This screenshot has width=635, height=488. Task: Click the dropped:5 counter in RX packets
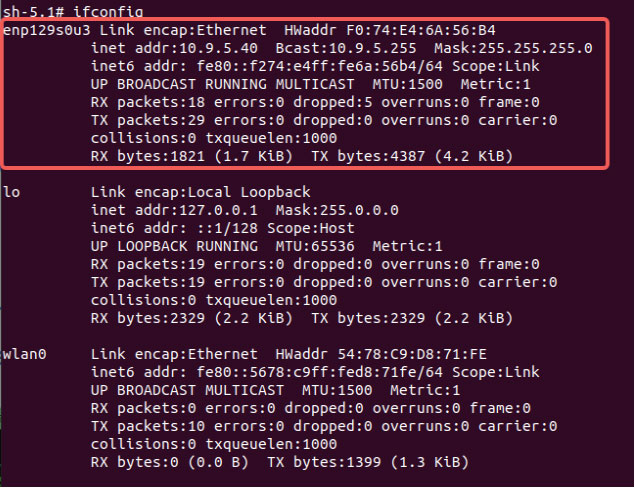pos(332,102)
